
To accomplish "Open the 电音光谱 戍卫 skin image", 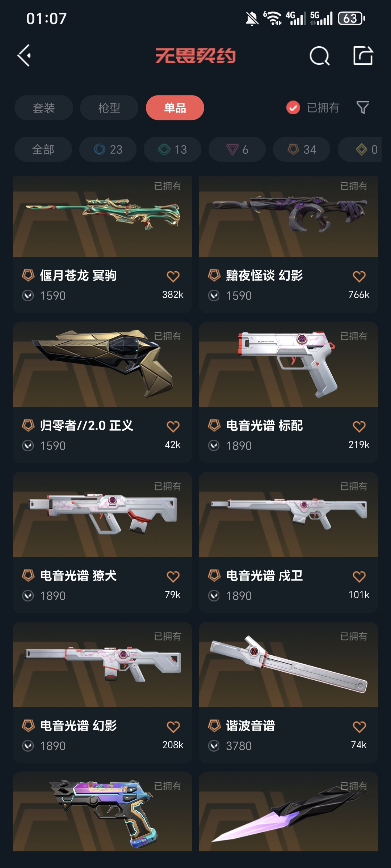I will coord(289,514).
